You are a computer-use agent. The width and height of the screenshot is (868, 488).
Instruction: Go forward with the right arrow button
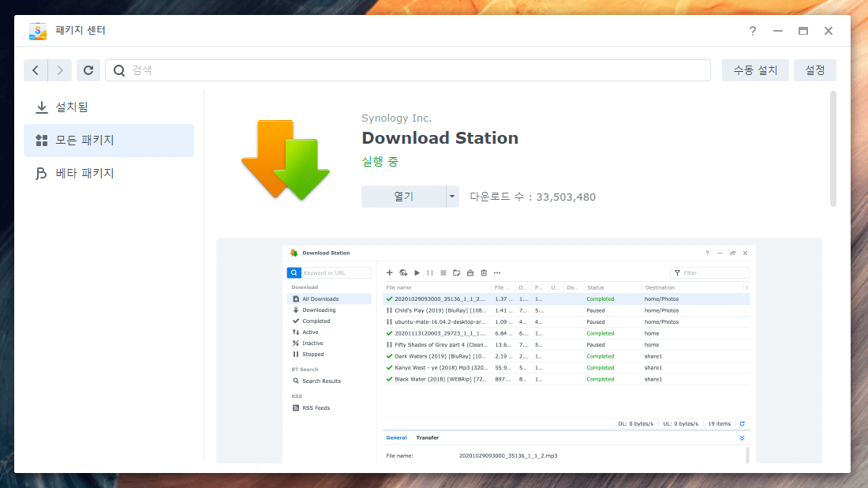coord(60,70)
